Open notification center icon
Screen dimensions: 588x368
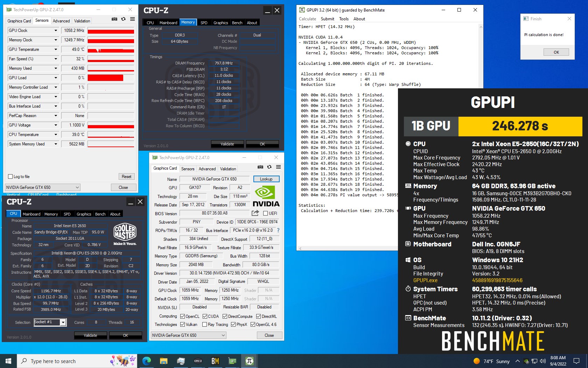point(576,361)
